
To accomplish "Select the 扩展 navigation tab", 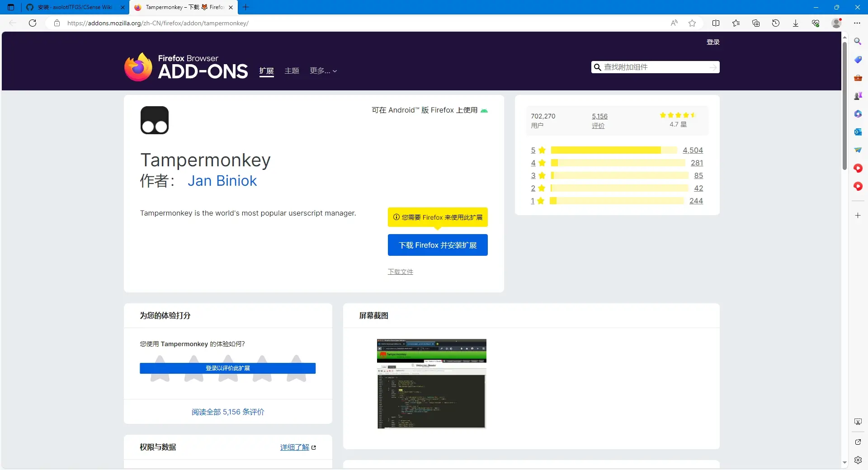I will point(266,71).
